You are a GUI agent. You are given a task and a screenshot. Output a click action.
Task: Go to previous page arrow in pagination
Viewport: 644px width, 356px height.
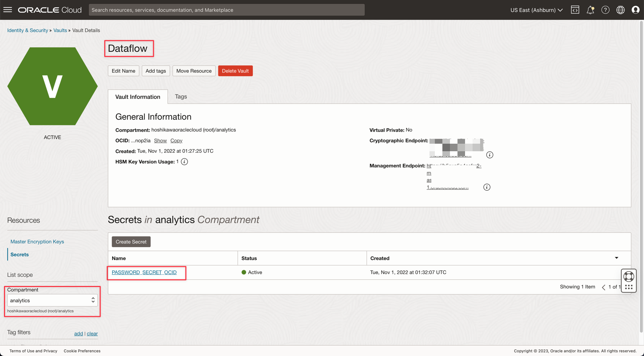pos(603,287)
